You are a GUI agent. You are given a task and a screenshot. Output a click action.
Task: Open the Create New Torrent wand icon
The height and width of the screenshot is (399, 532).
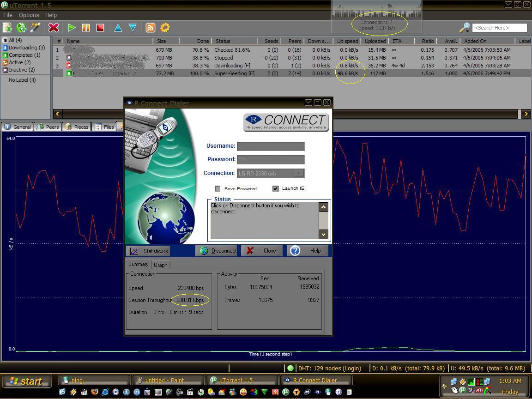tap(35, 28)
